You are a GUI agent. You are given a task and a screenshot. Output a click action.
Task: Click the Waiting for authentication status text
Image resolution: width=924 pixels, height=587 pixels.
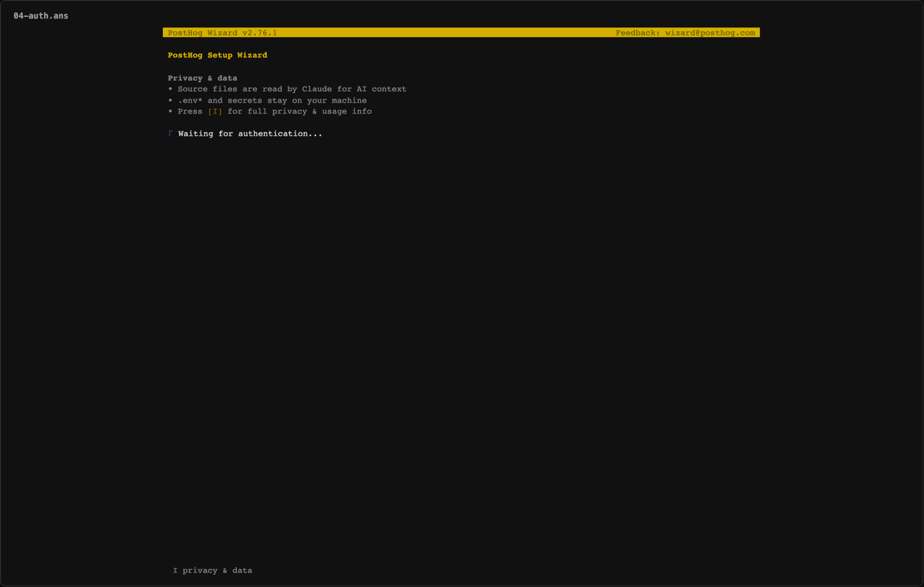click(x=250, y=134)
